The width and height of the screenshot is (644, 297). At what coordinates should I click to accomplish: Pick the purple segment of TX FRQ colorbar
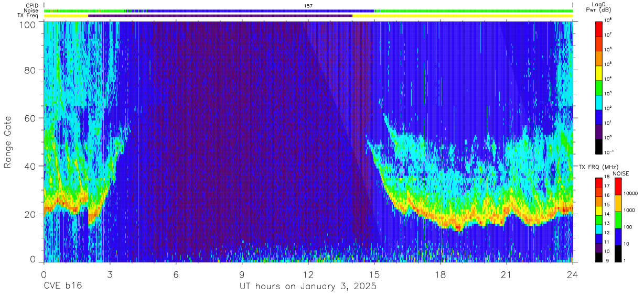coord(598,247)
